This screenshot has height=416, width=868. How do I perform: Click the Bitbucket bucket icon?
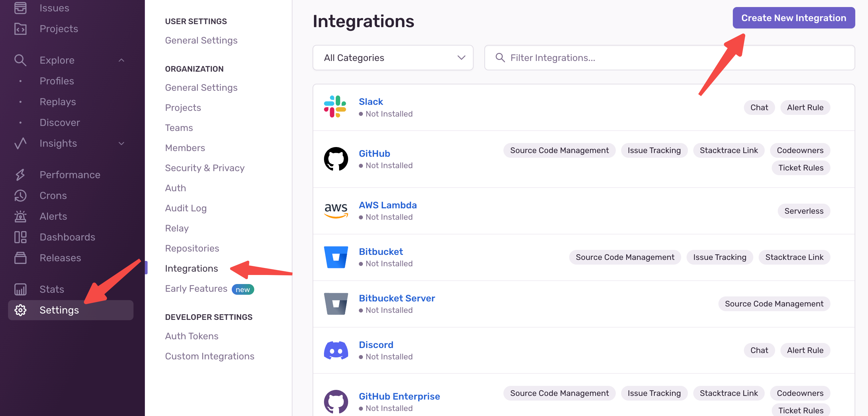tap(336, 257)
